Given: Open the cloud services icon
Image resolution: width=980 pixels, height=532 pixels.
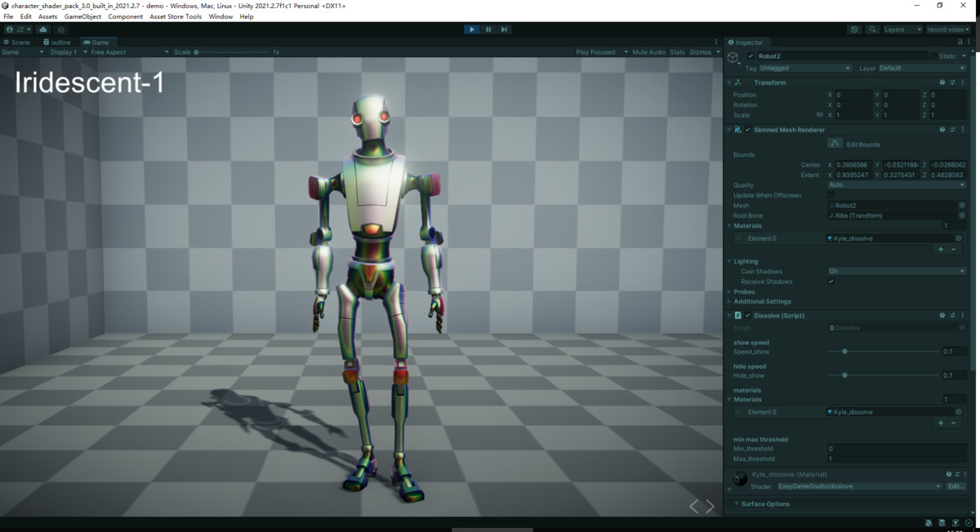Looking at the screenshot, I should pyautogui.click(x=43, y=29).
